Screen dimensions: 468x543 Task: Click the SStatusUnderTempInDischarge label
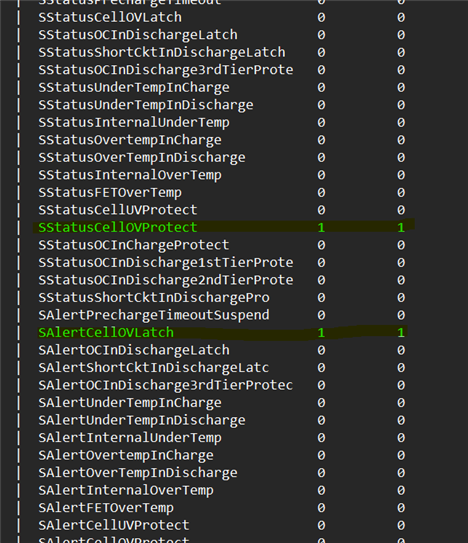(x=146, y=105)
